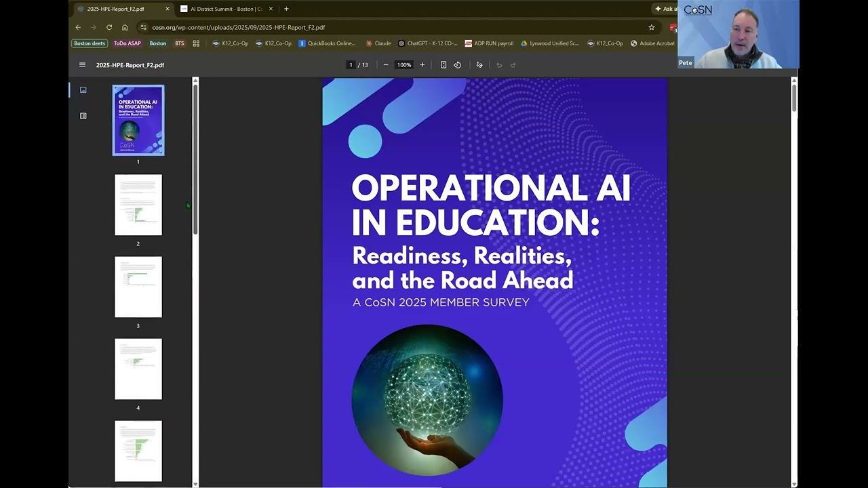Open QuickBooks Online bookmark

327,43
